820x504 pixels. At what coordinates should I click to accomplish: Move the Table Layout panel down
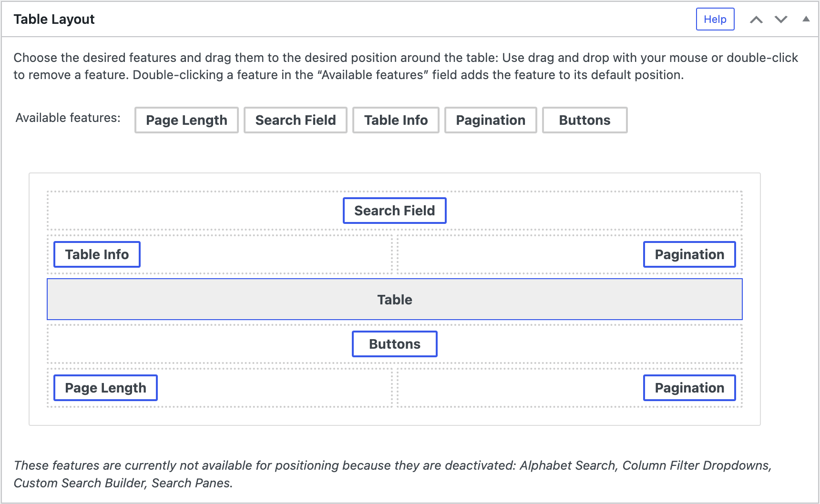pyautogui.click(x=780, y=20)
